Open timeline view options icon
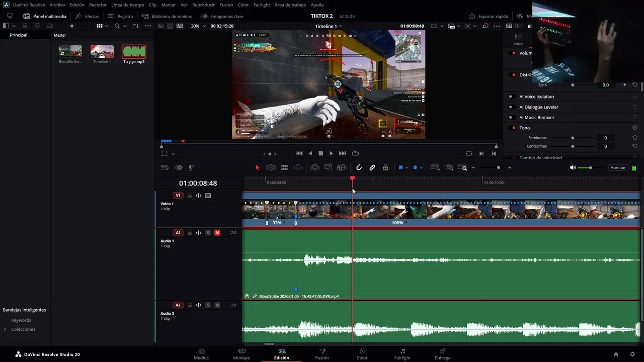 click(165, 167)
